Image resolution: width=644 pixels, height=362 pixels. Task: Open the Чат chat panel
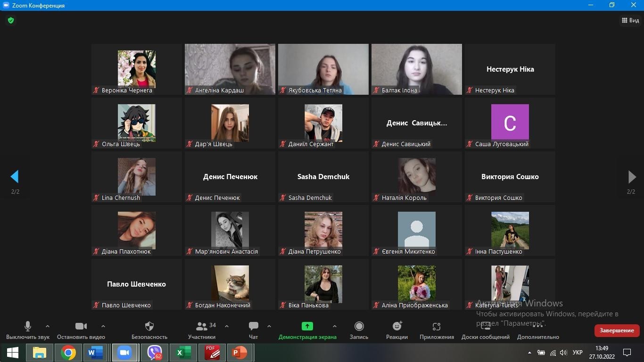[253, 326]
